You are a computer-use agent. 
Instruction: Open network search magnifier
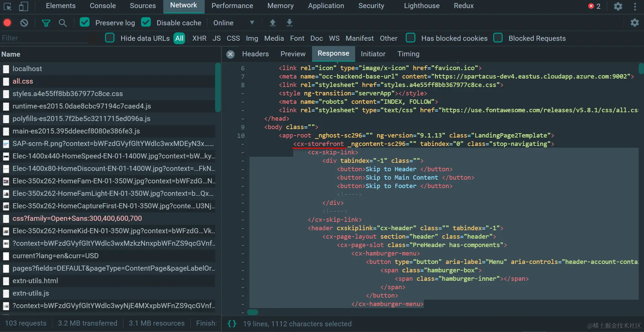tap(63, 23)
